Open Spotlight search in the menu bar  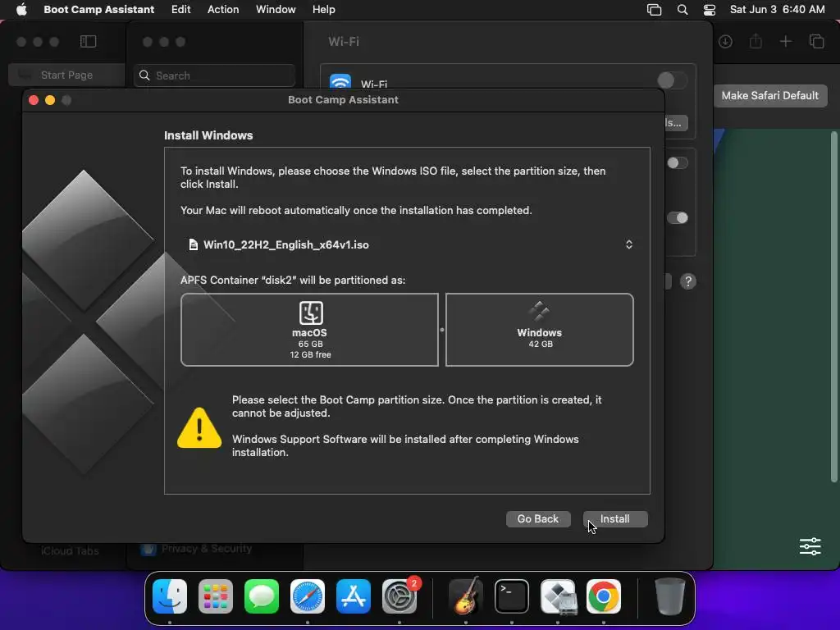[682, 10]
